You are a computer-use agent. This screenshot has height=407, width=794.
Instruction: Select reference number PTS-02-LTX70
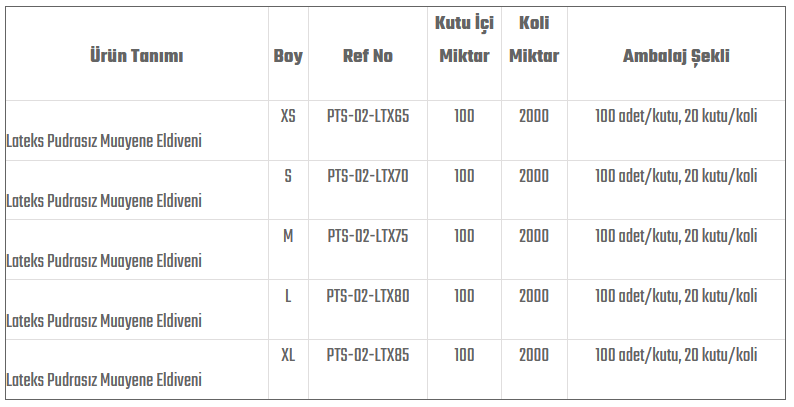367,176
